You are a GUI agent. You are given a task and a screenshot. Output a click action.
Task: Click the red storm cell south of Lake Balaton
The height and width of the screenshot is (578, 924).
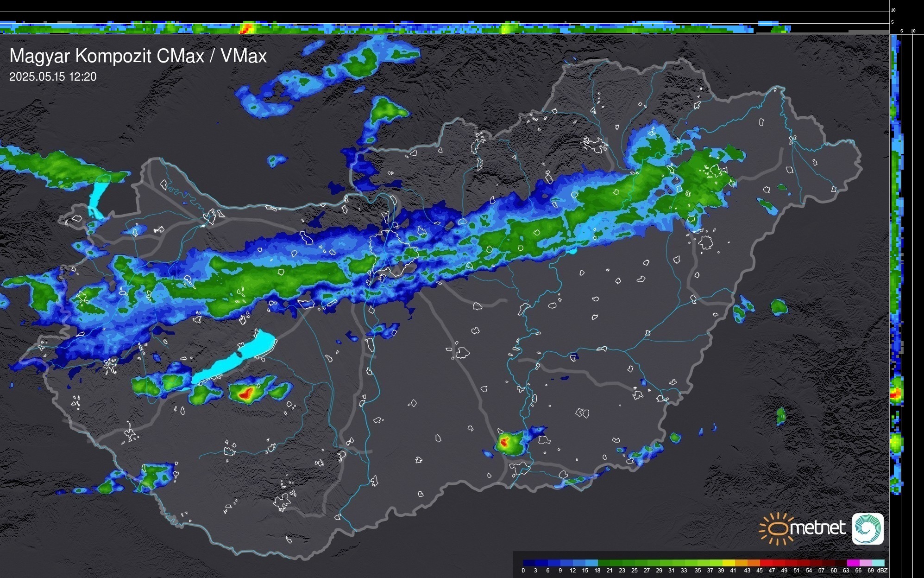click(x=245, y=394)
